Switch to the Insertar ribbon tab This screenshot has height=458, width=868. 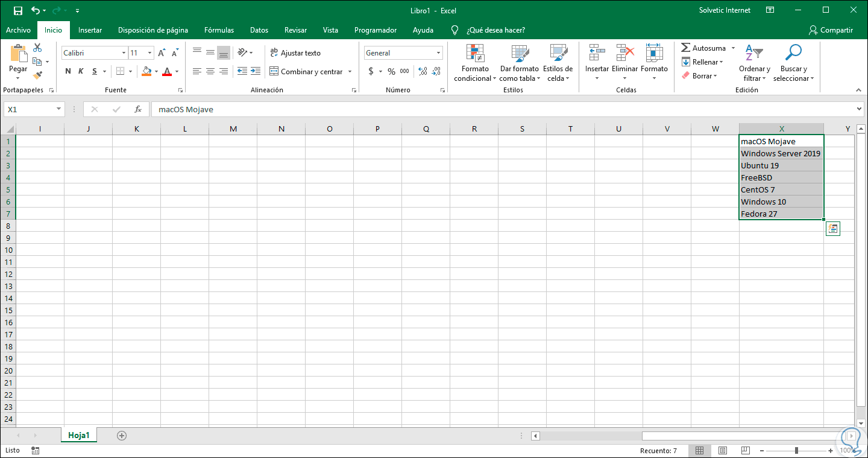point(90,30)
